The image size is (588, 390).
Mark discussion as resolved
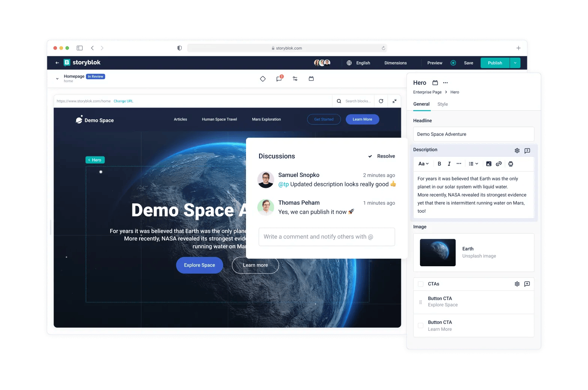tap(382, 156)
